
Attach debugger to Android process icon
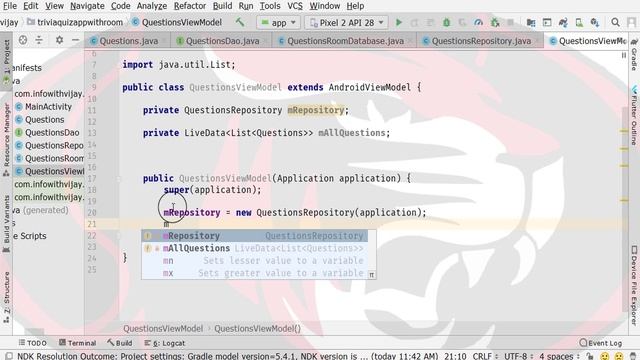[495, 22]
